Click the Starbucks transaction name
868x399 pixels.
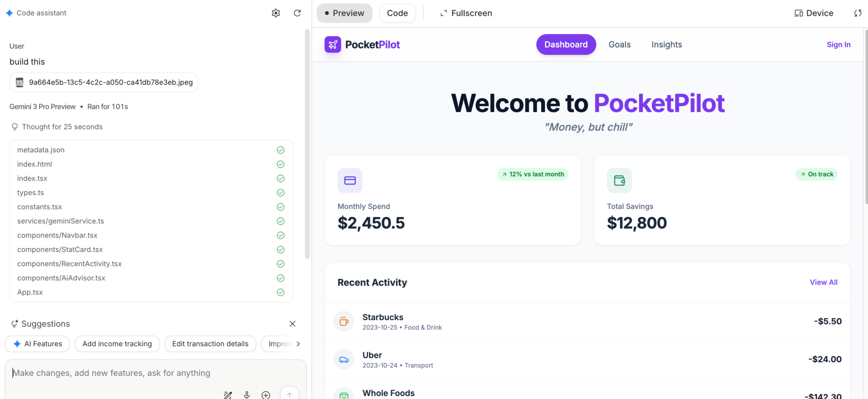(x=383, y=317)
